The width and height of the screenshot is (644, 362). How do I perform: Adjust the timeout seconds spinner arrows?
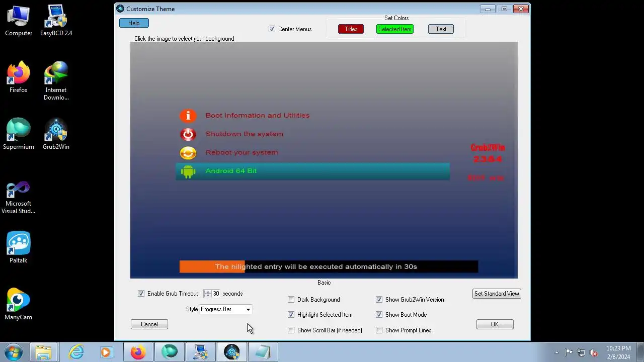(x=208, y=294)
